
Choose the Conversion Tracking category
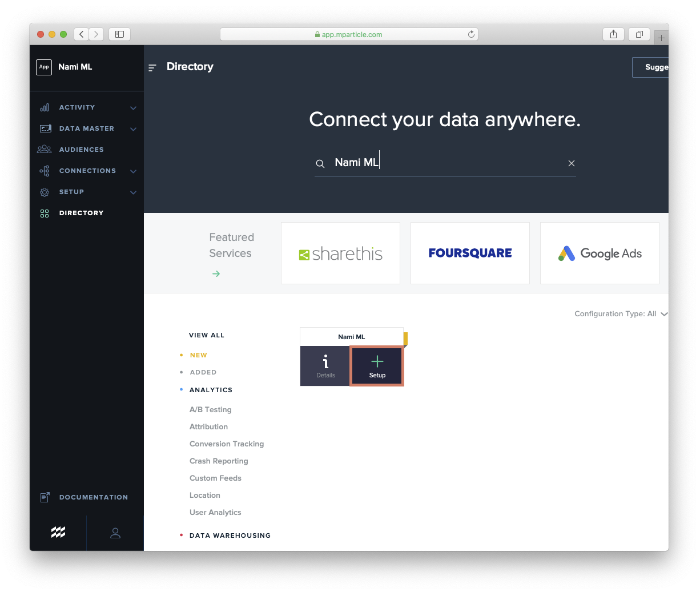[x=227, y=444]
